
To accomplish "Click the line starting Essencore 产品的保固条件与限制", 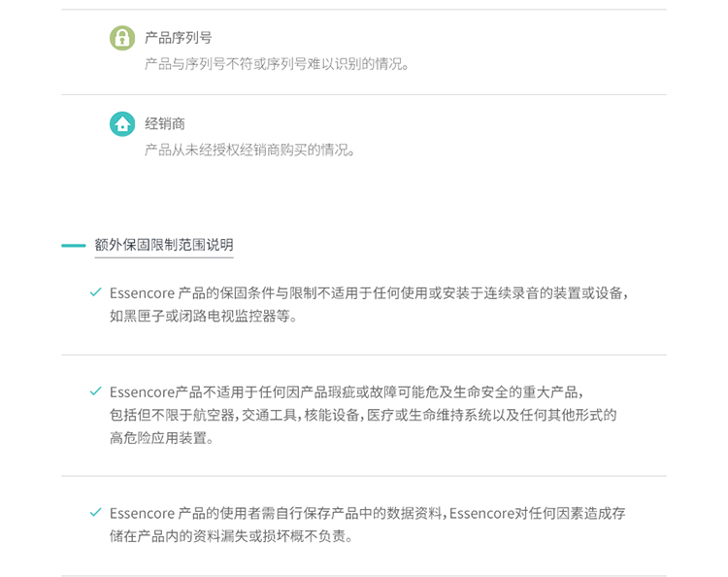I will point(369,292).
